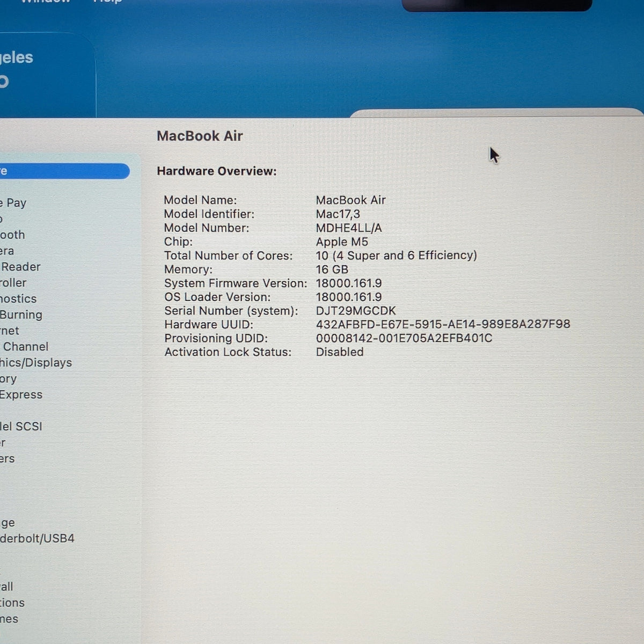
Task: Click the System Firmware Version value
Action: 349,283
